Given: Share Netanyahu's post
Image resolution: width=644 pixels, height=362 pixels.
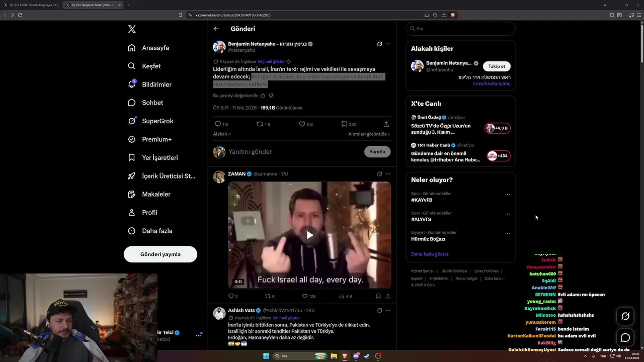Looking at the screenshot, I should pos(386,124).
